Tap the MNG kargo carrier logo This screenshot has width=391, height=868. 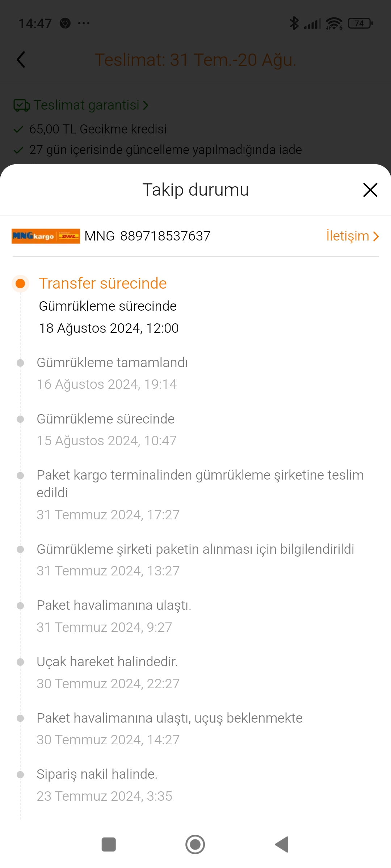[x=46, y=236]
